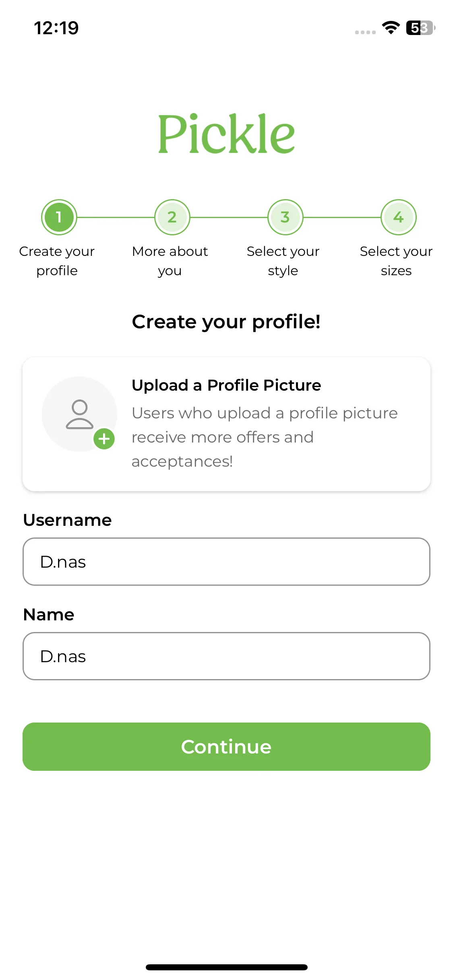This screenshot has height=980, width=453.
Task: Tap the cellular signal dots icon
Action: point(365,32)
